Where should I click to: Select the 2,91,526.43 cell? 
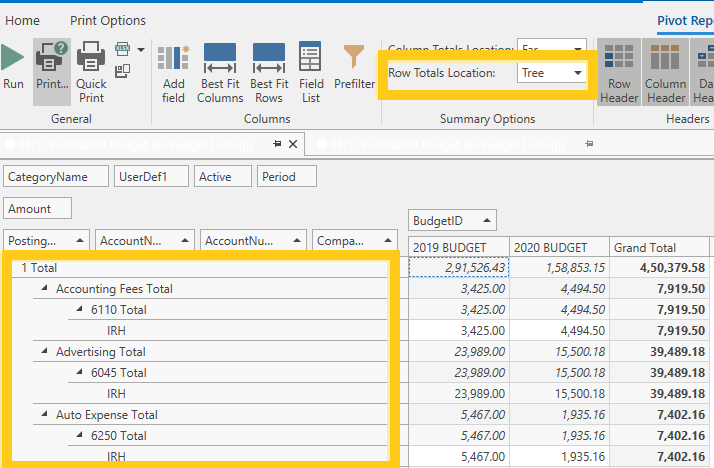(459, 268)
